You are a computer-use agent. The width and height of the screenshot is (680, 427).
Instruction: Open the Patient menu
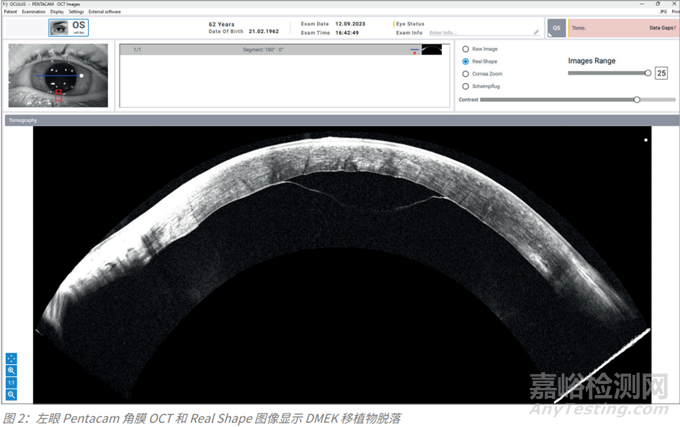pyautogui.click(x=9, y=11)
